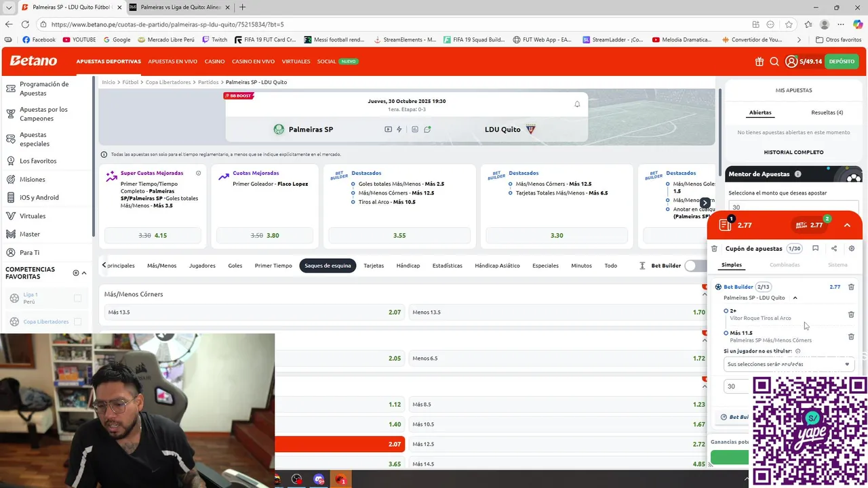Open the Primer Tiempo market tab

tap(273, 266)
